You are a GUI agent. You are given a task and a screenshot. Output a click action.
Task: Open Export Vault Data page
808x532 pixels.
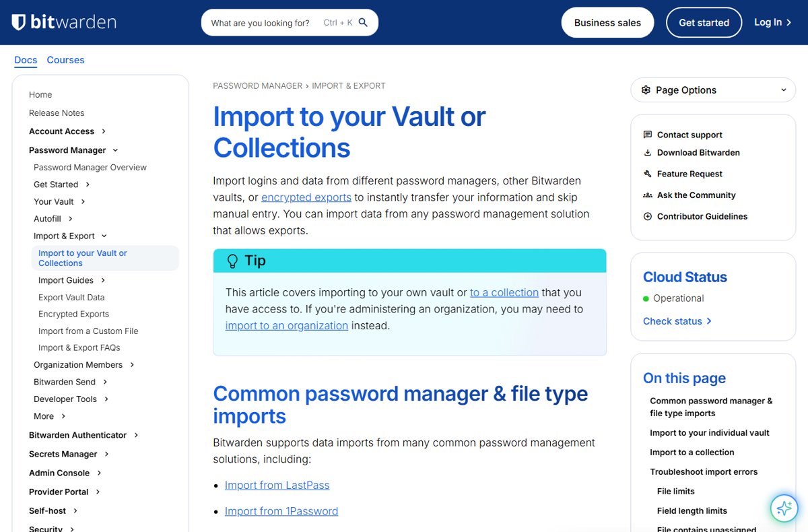(x=71, y=297)
